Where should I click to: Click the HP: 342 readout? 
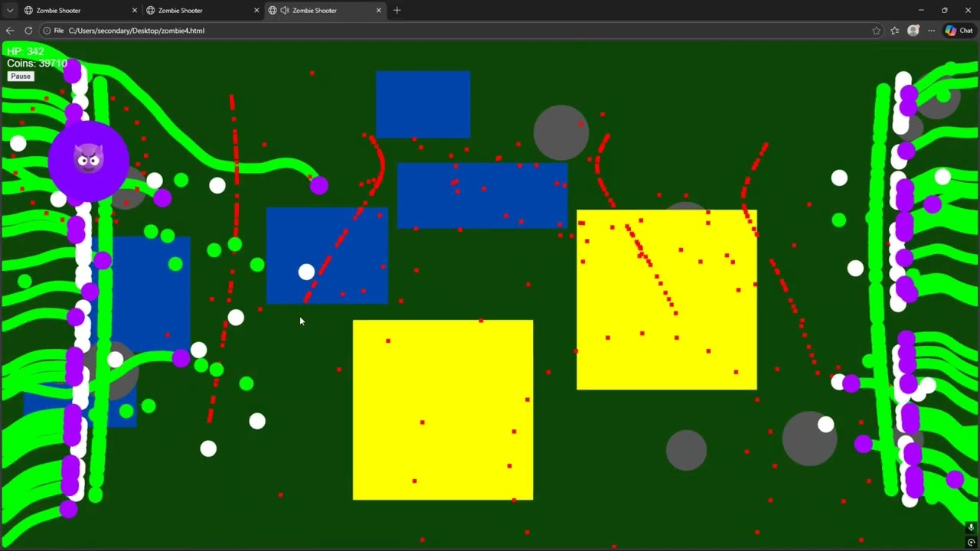[25, 51]
